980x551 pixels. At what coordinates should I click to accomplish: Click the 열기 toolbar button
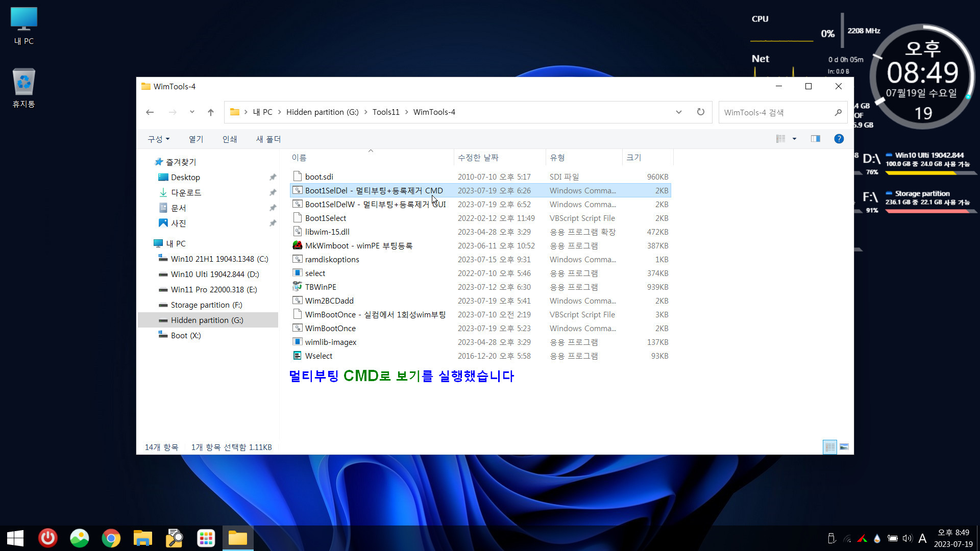[x=196, y=139]
